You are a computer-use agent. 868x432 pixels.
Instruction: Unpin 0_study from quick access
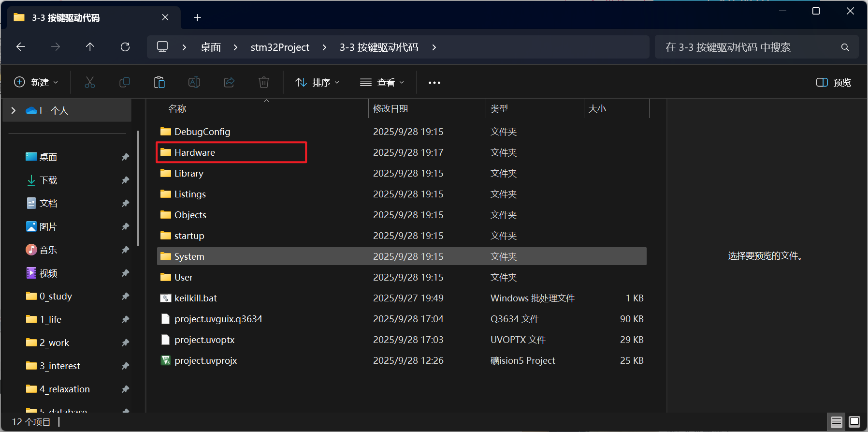pos(125,296)
